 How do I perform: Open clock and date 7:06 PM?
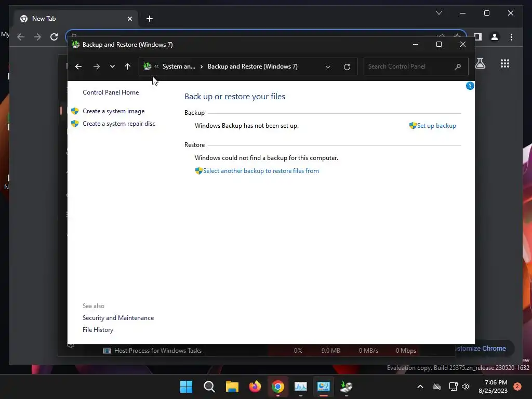point(493,387)
